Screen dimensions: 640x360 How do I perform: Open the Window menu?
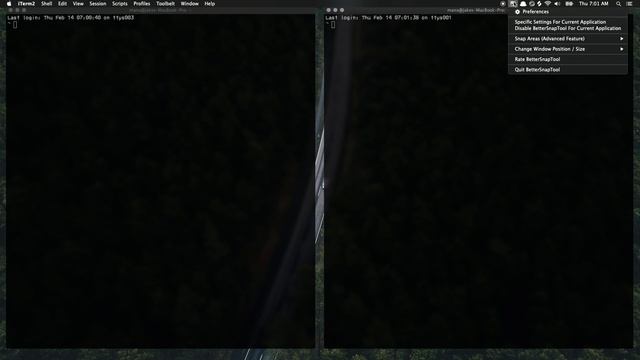coord(189,4)
